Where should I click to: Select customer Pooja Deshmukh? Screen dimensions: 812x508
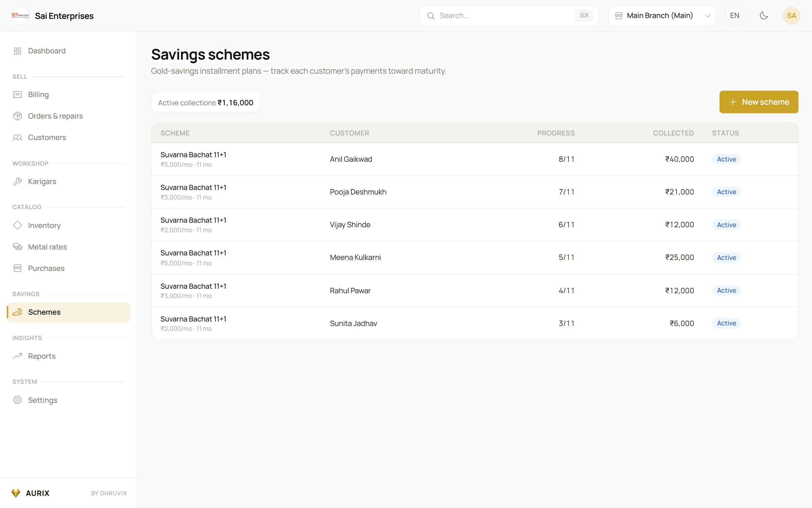(x=358, y=192)
